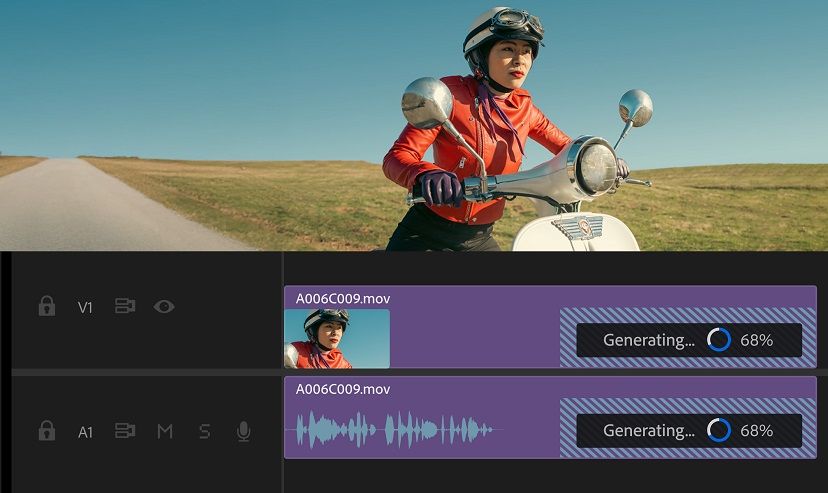Toggle sync lock on V1 track
This screenshot has height=493, width=828.
(x=124, y=307)
